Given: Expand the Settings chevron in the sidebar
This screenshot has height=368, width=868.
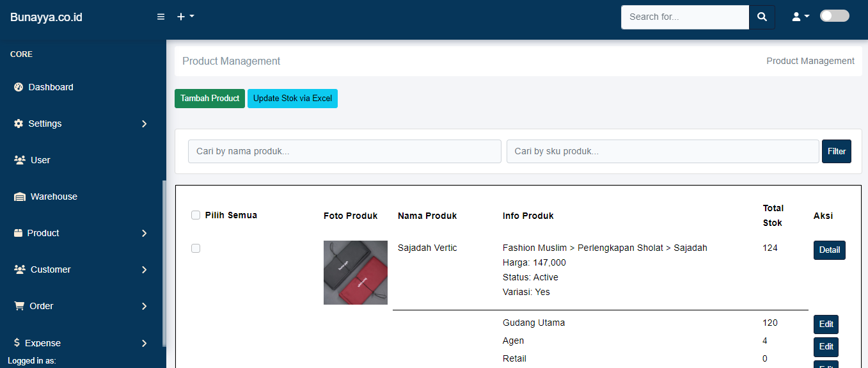Looking at the screenshot, I should [144, 124].
